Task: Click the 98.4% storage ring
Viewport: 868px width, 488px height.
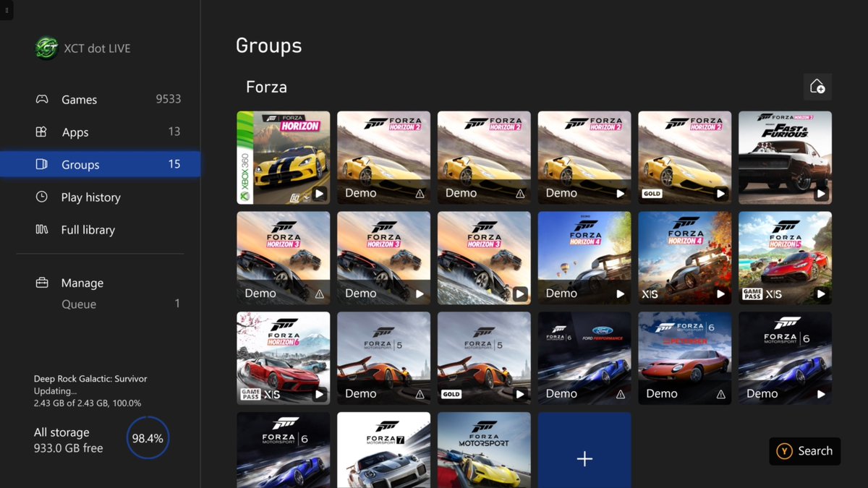Action: click(x=148, y=438)
